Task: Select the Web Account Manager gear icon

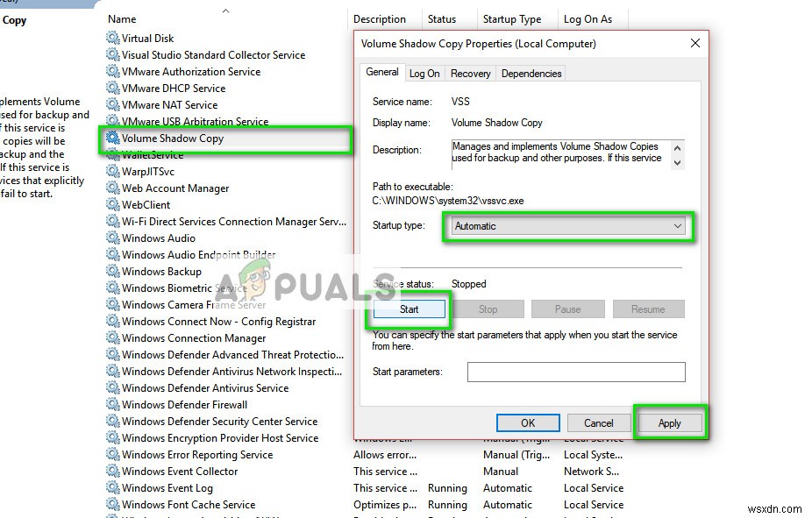Action: pyautogui.click(x=113, y=188)
